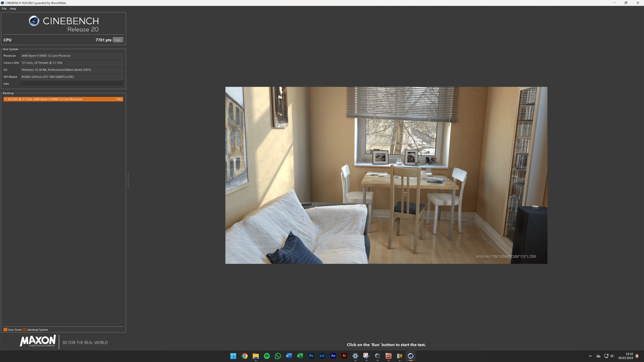Open Google Chrome from the taskbar

[245, 356]
